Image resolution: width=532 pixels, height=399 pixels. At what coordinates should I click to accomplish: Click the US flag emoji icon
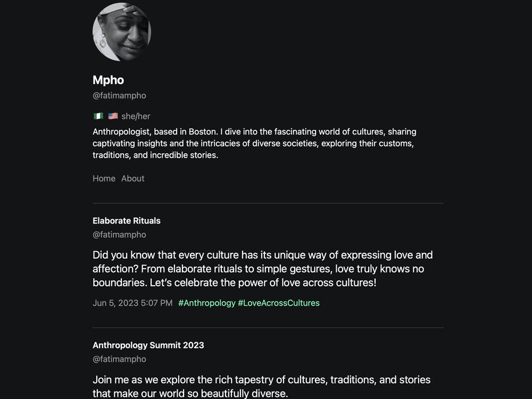[x=113, y=116]
